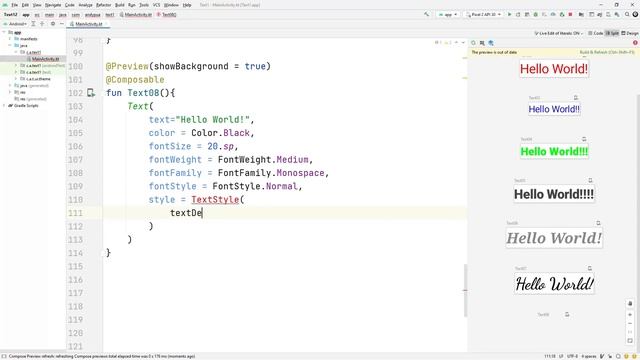Open the Build menu

[x=120, y=5]
